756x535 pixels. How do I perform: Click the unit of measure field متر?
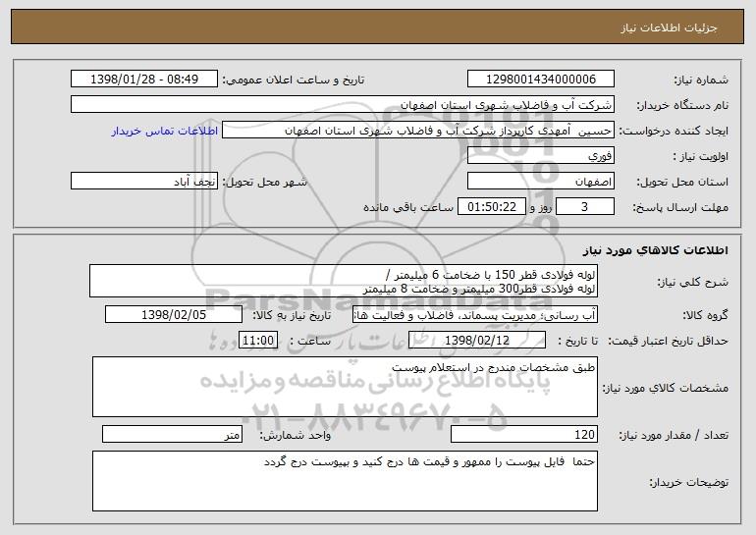(x=172, y=434)
